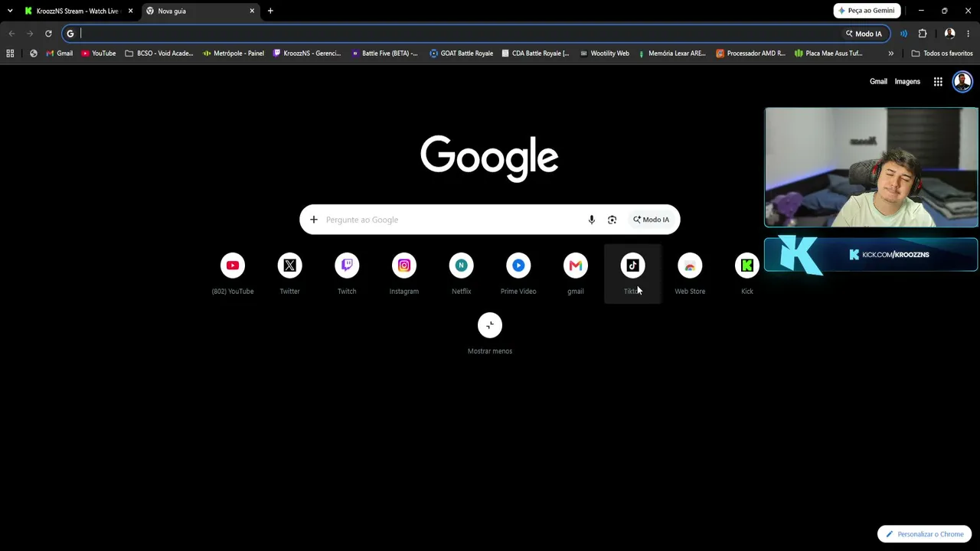980x551 pixels.
Task: Open the gmail shortcut tile
Action: pos(576,273)
